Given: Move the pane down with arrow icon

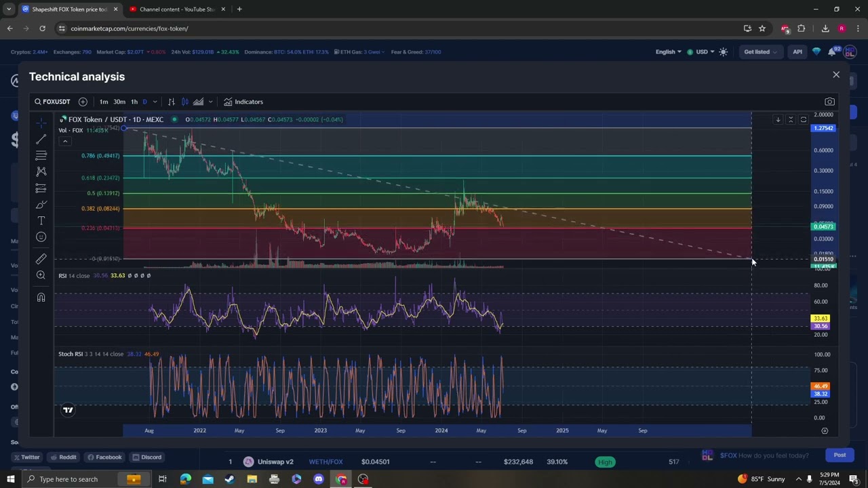Looking at the screenshot, I should coord(778,120).
